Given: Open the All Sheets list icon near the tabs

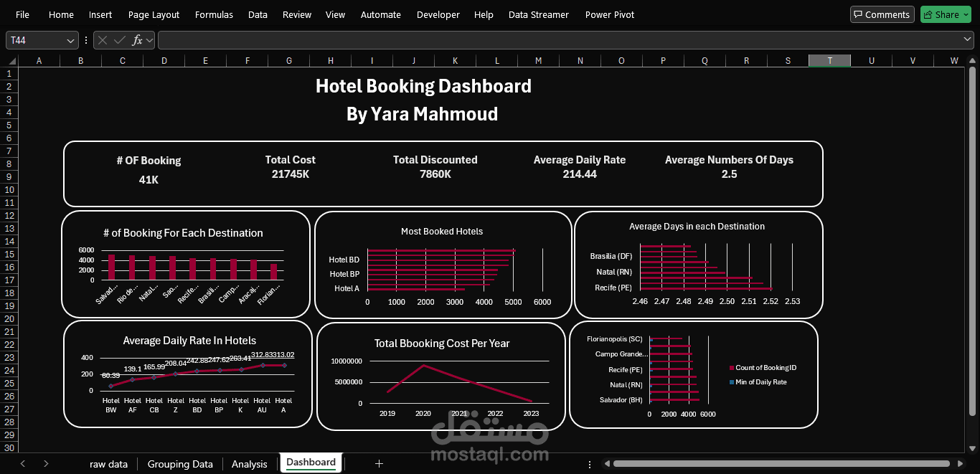Looking at the screenshot, I should click(589, 464).
